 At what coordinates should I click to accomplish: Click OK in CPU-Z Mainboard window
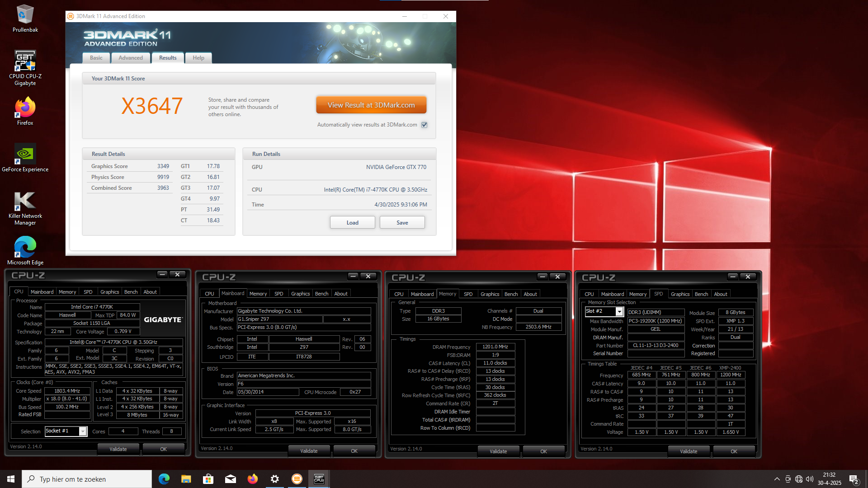point(354,451)
